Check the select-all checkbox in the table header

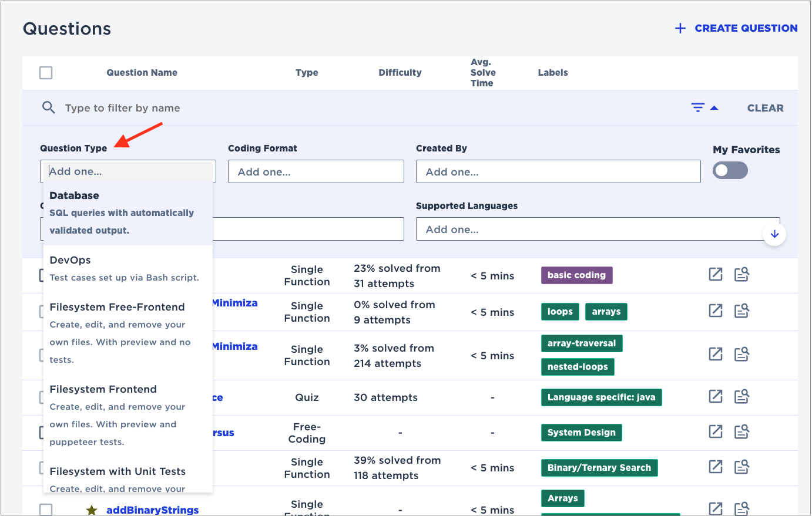pos(45,72)
